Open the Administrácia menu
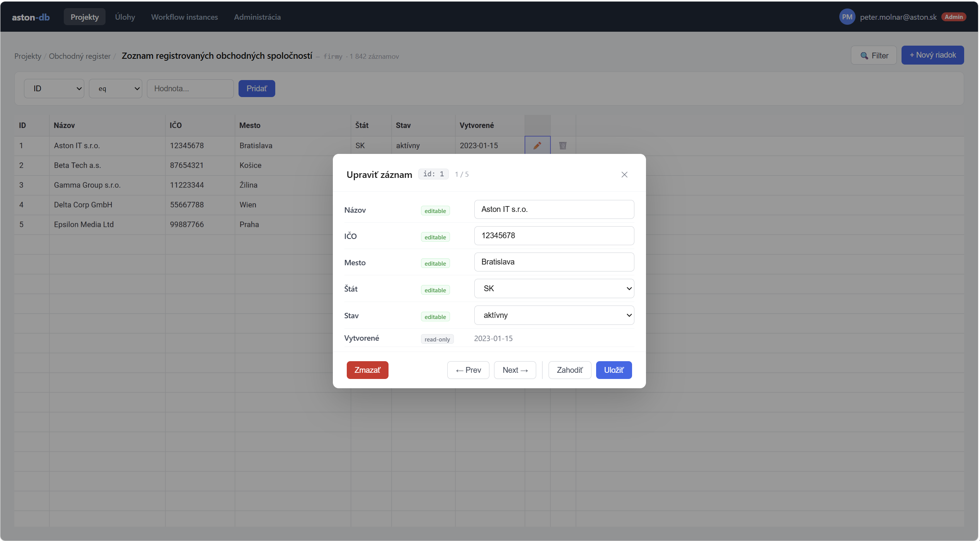This screenshot has height=541, width=980. tap(257, 17)
